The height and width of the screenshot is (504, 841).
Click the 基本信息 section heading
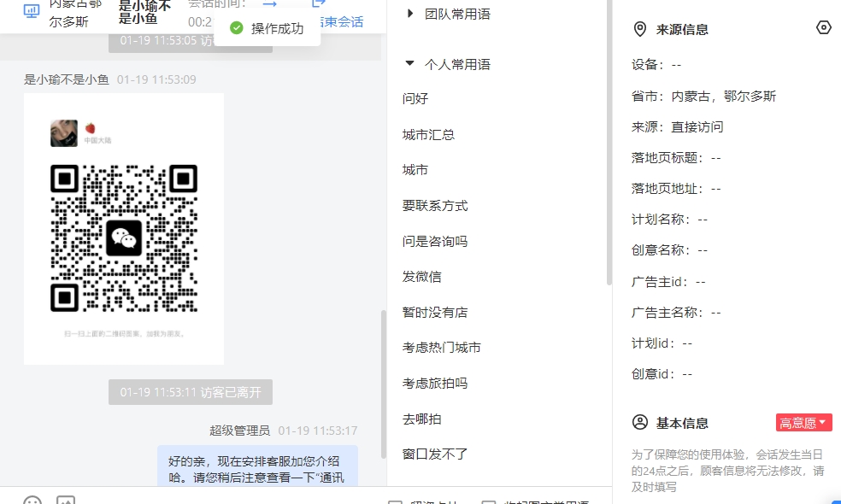682,423
